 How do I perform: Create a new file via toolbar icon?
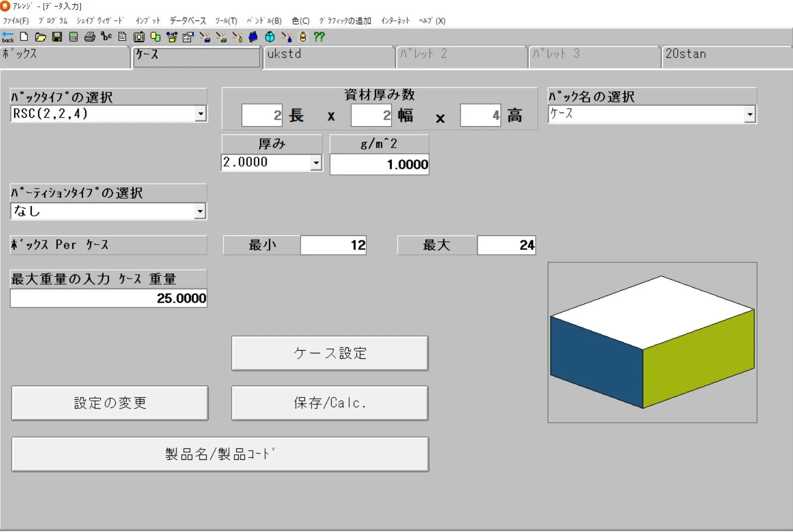pos(24,37)
